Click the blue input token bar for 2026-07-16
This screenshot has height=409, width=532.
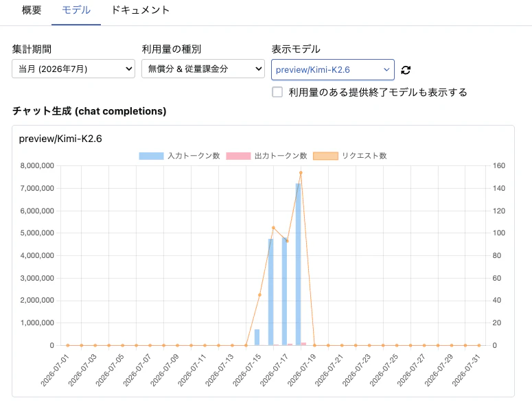[x=270, y=292]
